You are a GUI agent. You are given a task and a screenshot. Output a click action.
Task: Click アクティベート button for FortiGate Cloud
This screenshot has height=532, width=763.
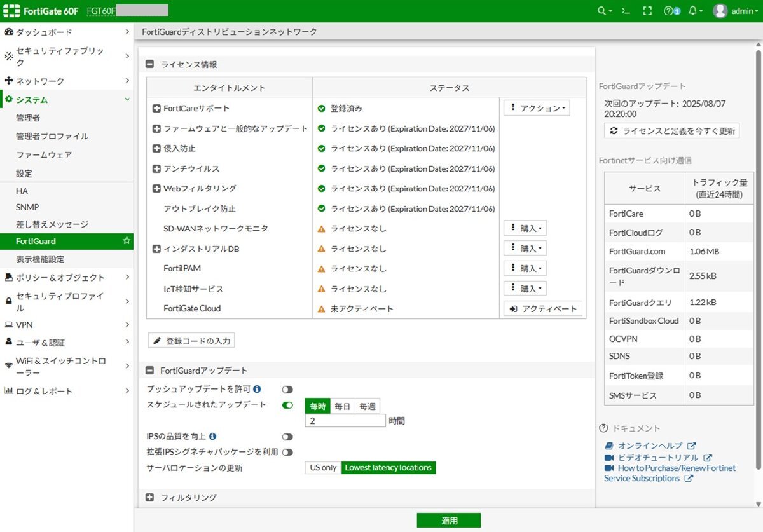coord(543,308)
